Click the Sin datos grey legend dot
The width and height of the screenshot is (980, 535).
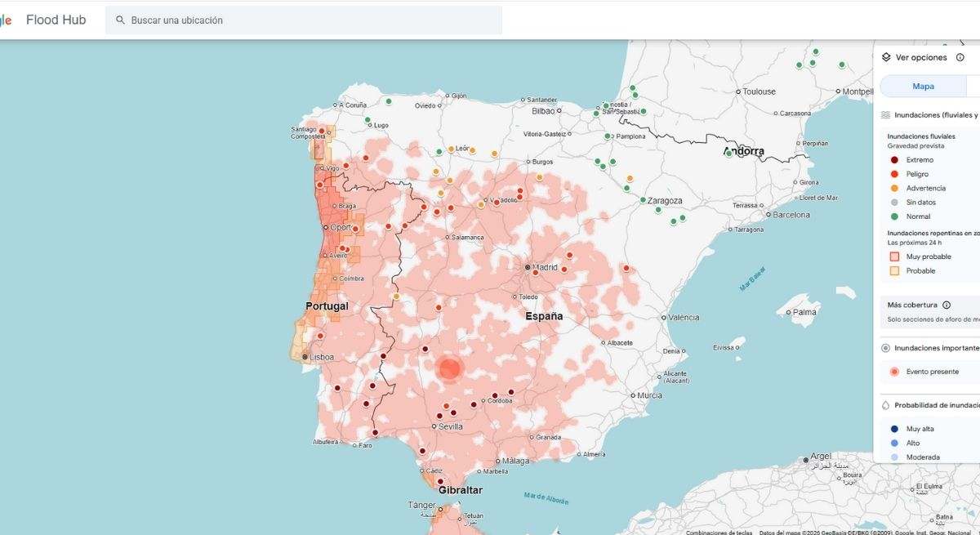tap(894, 202)
